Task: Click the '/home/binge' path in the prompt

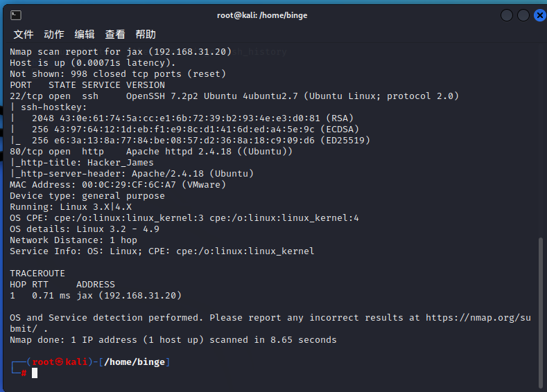Action: [134, 362]
